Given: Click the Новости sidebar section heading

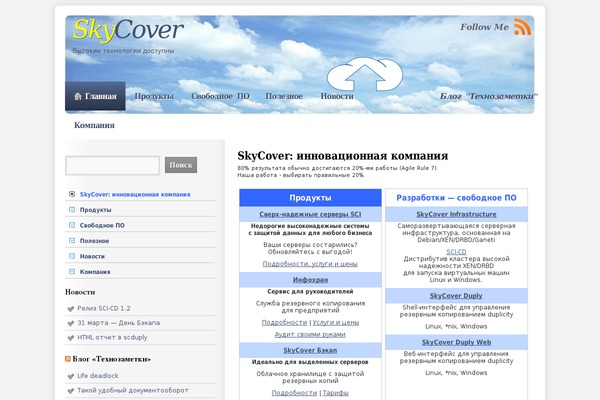Looking at the screenshot, I should (80, 292).
